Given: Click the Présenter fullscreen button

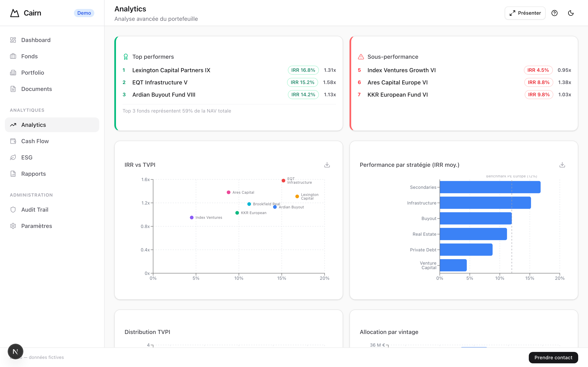Looking at the screenshot, I should (x=525, y=13).
